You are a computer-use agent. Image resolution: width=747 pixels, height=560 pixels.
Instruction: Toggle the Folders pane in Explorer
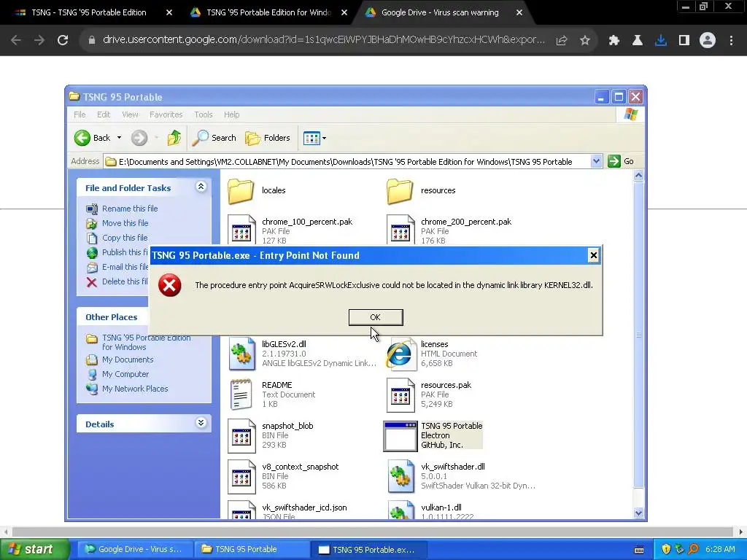pos(268,138)
